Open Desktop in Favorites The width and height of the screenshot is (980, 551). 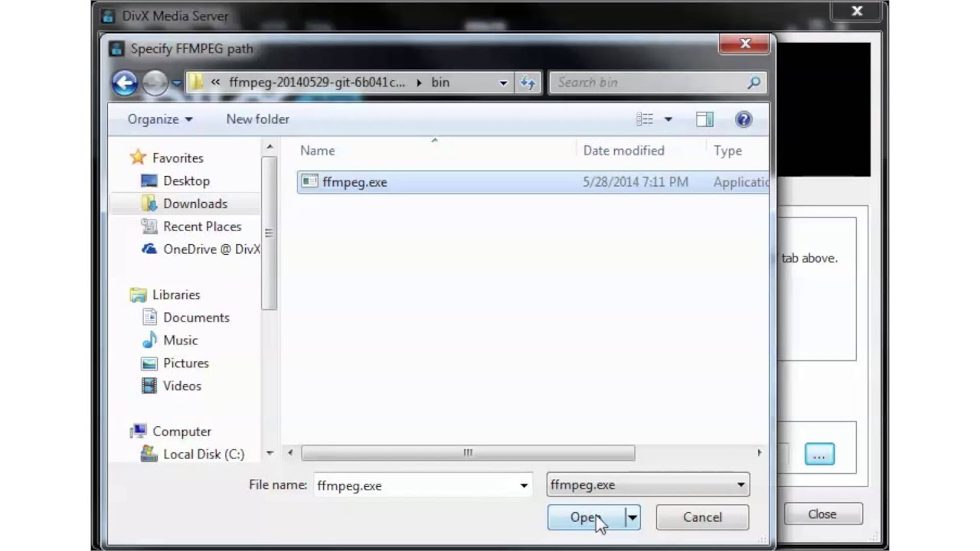(186, 181)
